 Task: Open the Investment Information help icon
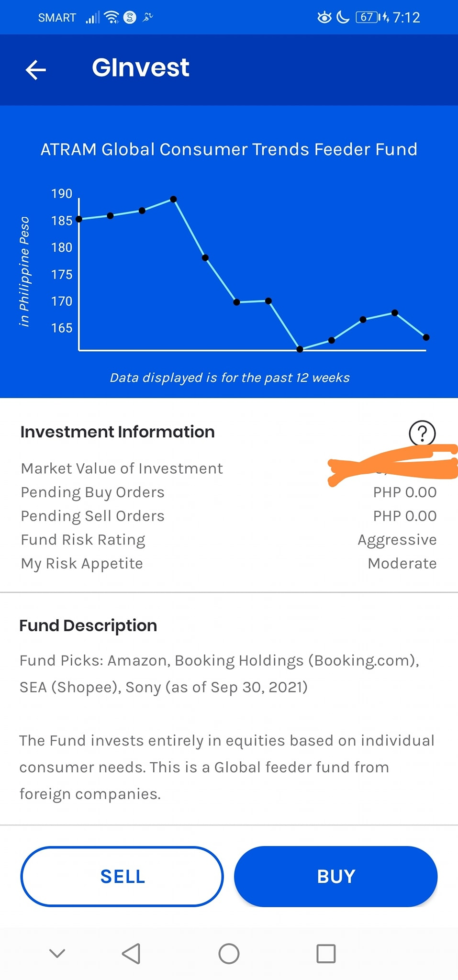coord(422,433)
